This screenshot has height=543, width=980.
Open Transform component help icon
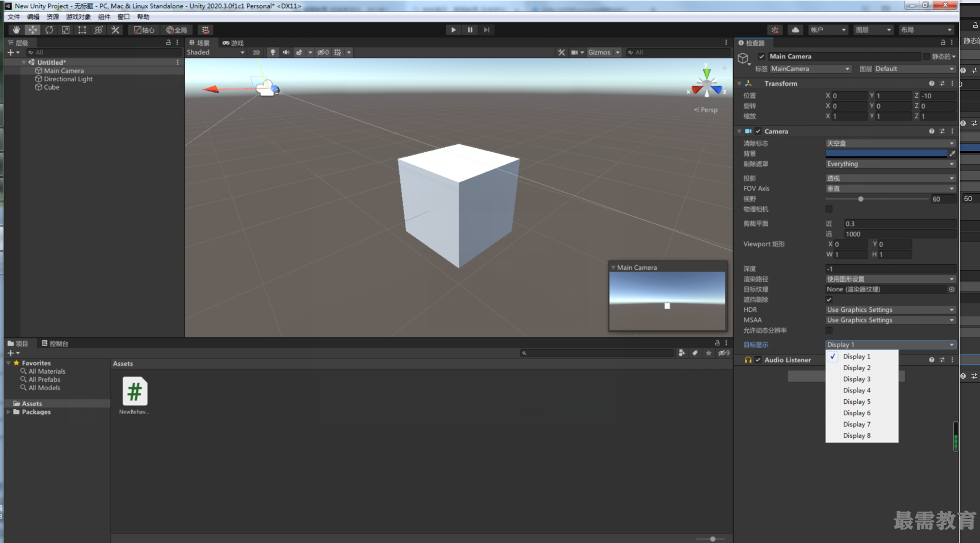(932, 83)
